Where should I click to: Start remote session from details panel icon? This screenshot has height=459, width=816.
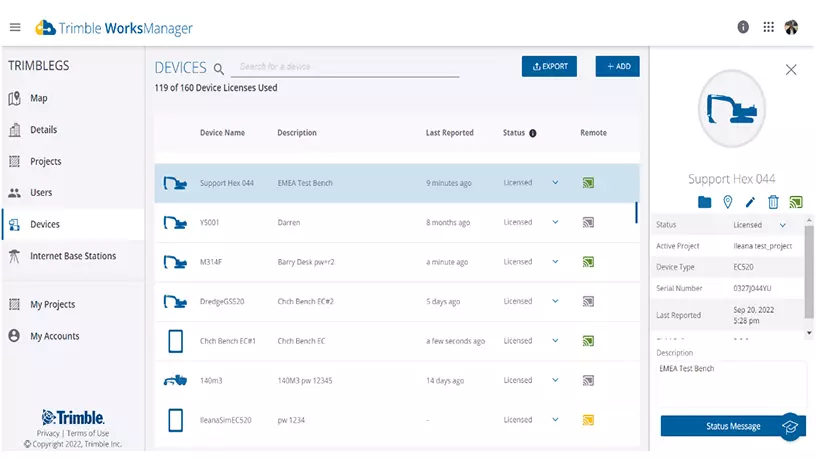point(795,202)
